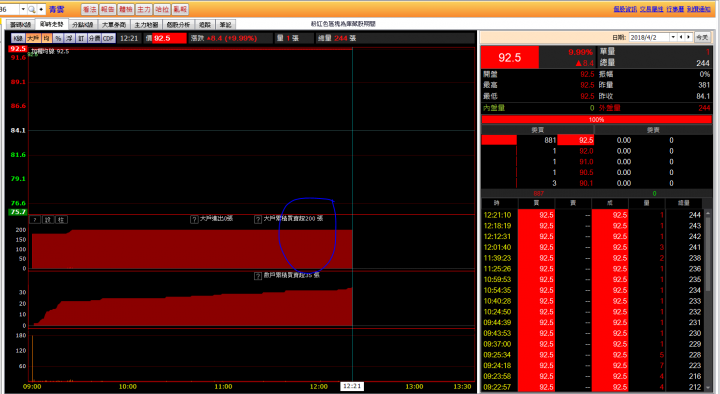720x394 pixels.
Task: Select the 即時走勢 tab
Action: point(51,24)
